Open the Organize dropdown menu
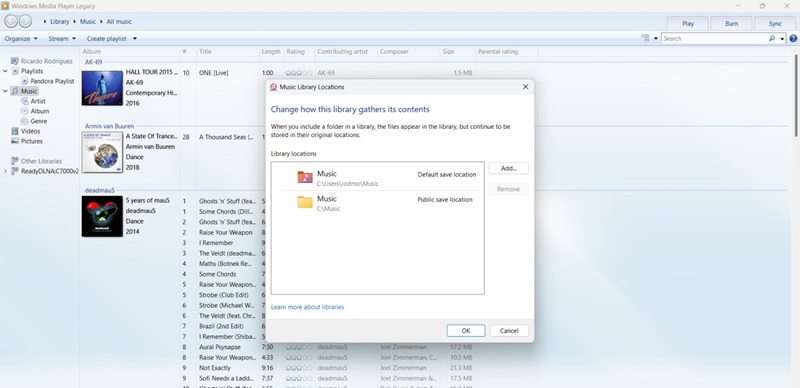The height and width of the screenshot is (388, 800). (21, 38)
